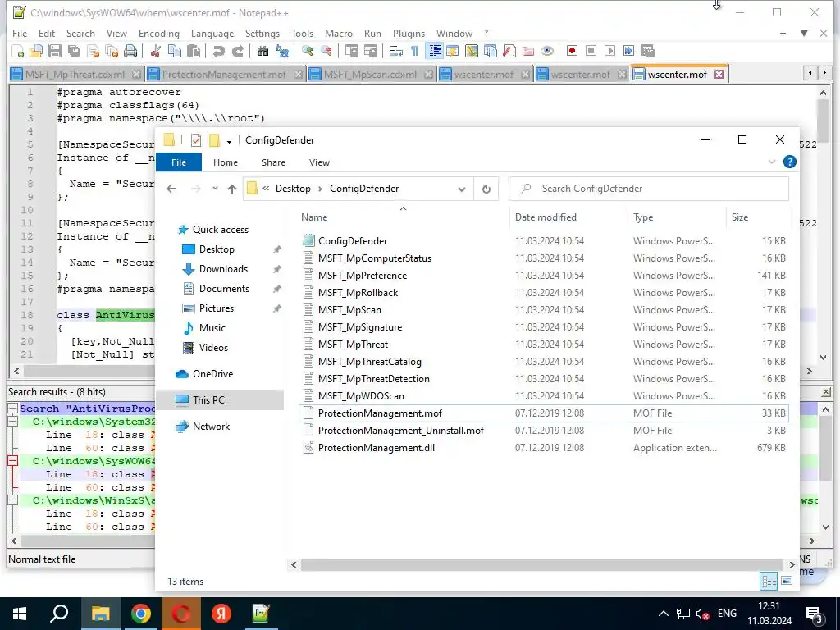Open recent locations dropdown in Explorer
This screenshot has height=630, width=840.
pos(215,189)
